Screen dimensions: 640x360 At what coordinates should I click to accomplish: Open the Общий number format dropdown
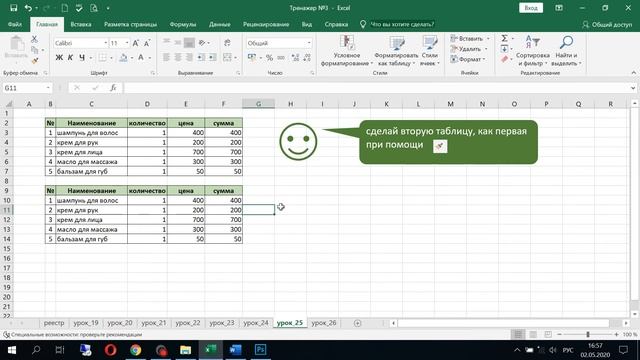pyautogui.click(x=309, y=43)
